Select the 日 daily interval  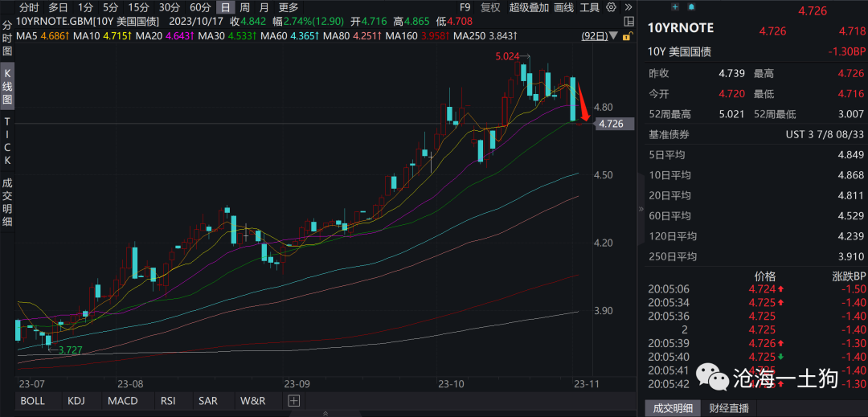225,7
